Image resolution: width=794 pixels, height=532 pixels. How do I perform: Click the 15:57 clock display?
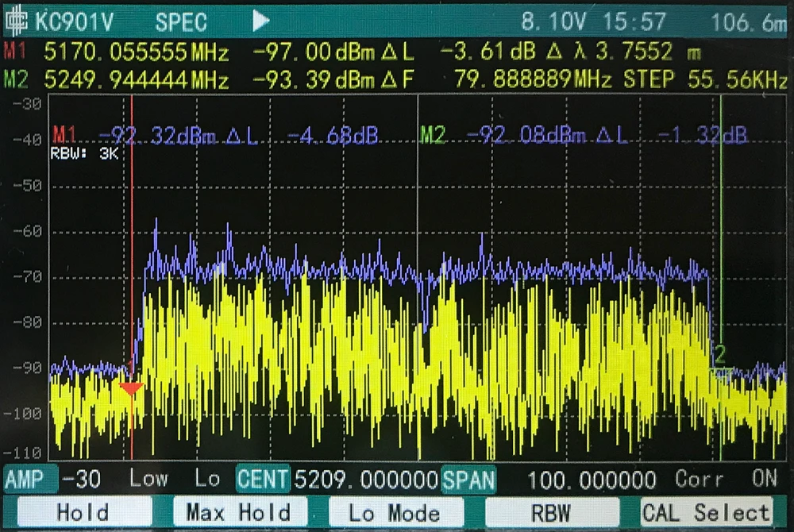634,21
